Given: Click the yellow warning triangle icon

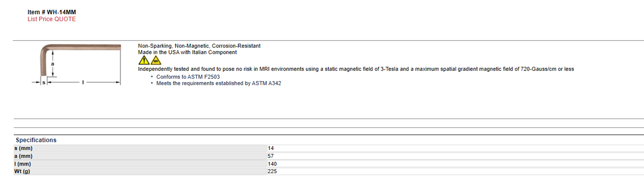Looking at the screenshot, I should pyautogui.click(x=144, y=60).
